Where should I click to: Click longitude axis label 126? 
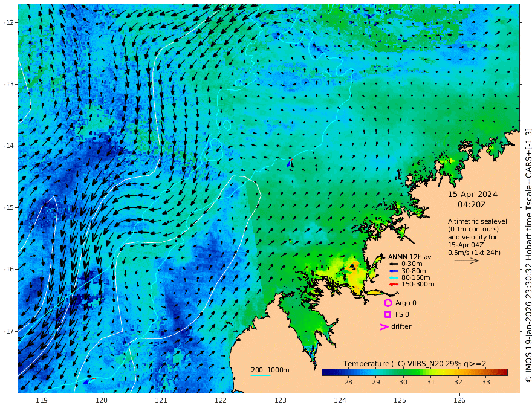coord(459,401)
